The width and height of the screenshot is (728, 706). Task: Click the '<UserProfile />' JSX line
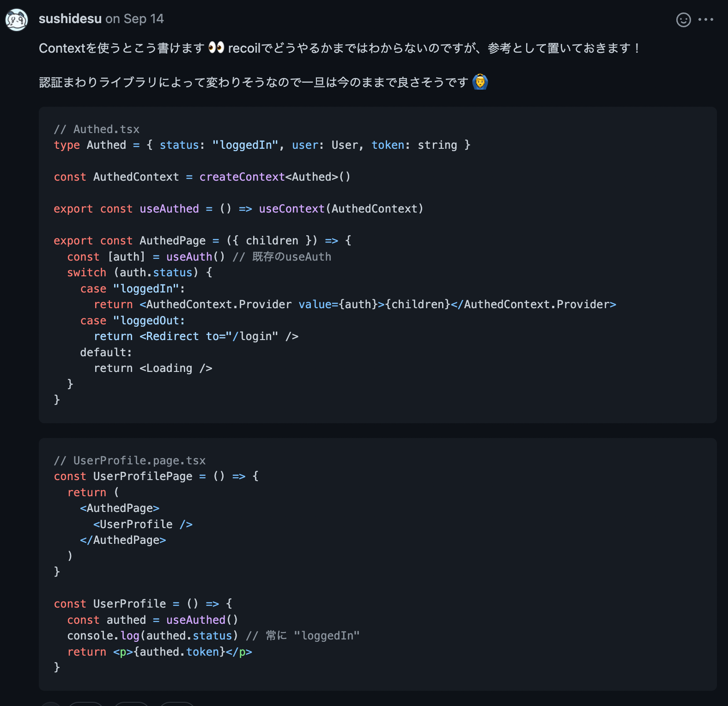(143, 524)
